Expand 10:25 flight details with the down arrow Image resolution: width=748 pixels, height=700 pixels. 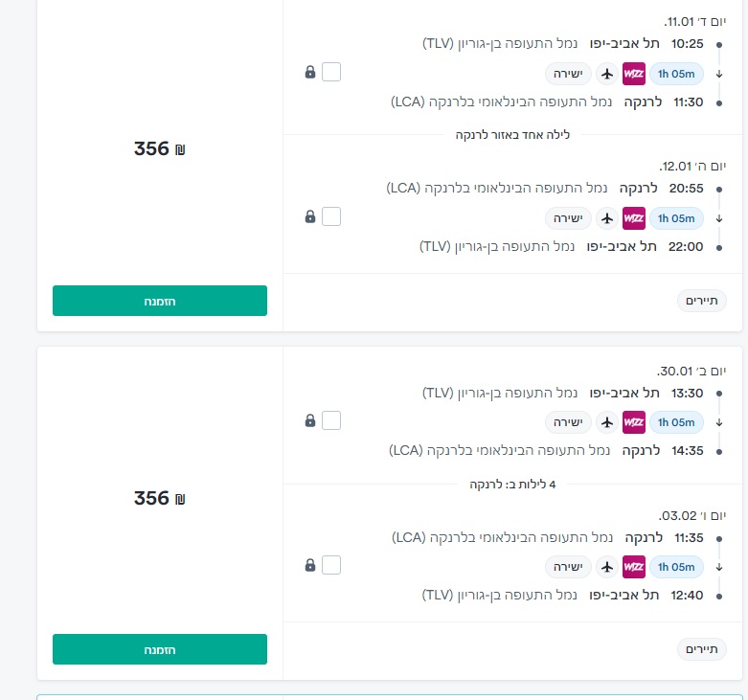tap(719, 73)
